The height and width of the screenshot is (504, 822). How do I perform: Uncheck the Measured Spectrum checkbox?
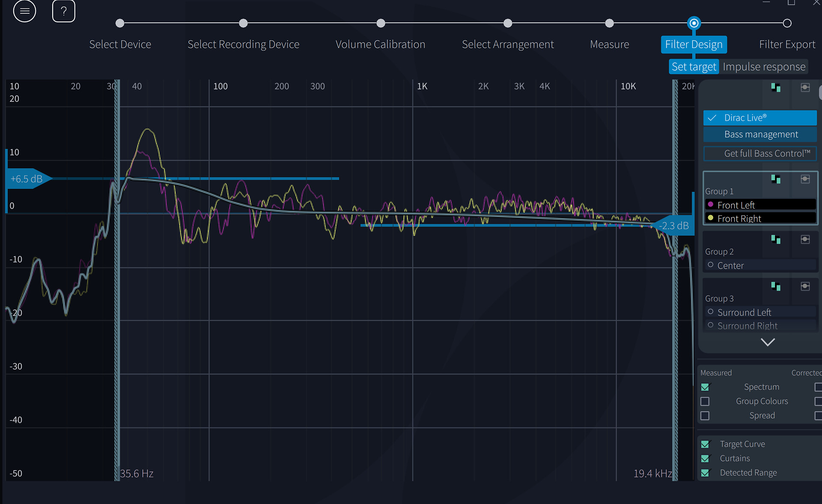[x=705, y=387]
